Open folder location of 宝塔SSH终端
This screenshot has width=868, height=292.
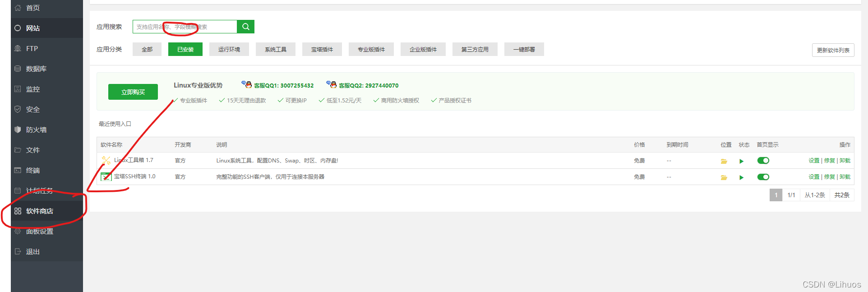tap(724, 177)
